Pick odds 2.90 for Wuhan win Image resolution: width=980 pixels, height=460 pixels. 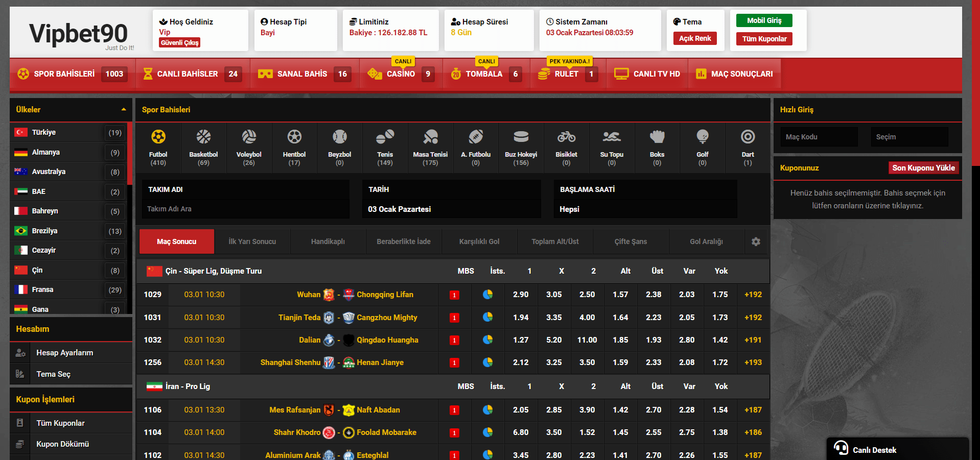521,295
